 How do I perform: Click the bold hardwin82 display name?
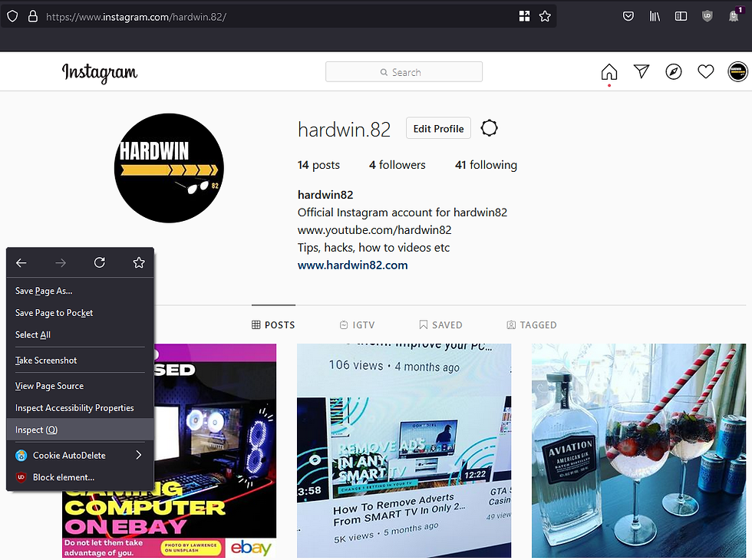pos(325,195)
